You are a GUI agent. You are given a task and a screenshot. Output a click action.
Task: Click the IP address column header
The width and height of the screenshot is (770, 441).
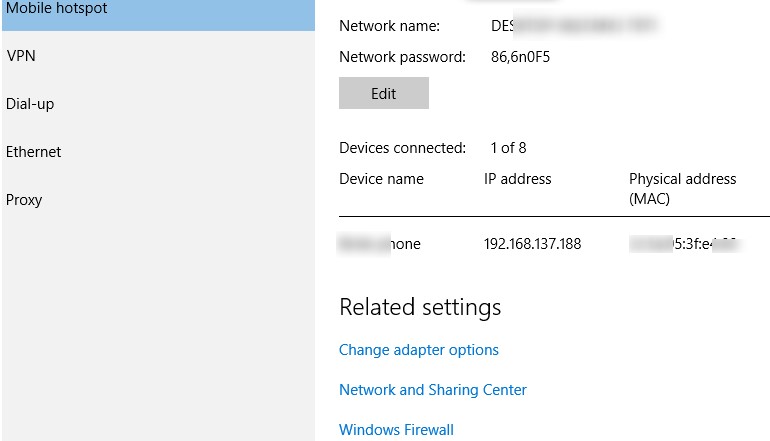click(518, 179)
